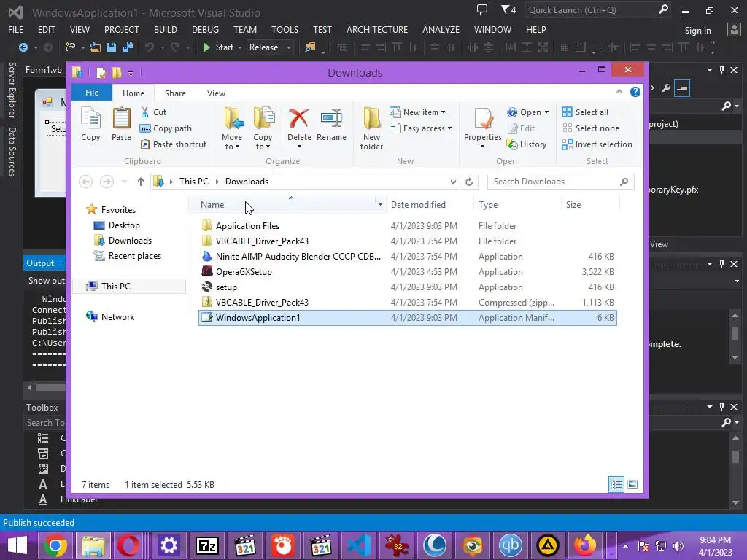The image size is (747, 560).
Task: Click Select none
Action: click(x=591, y=128)
